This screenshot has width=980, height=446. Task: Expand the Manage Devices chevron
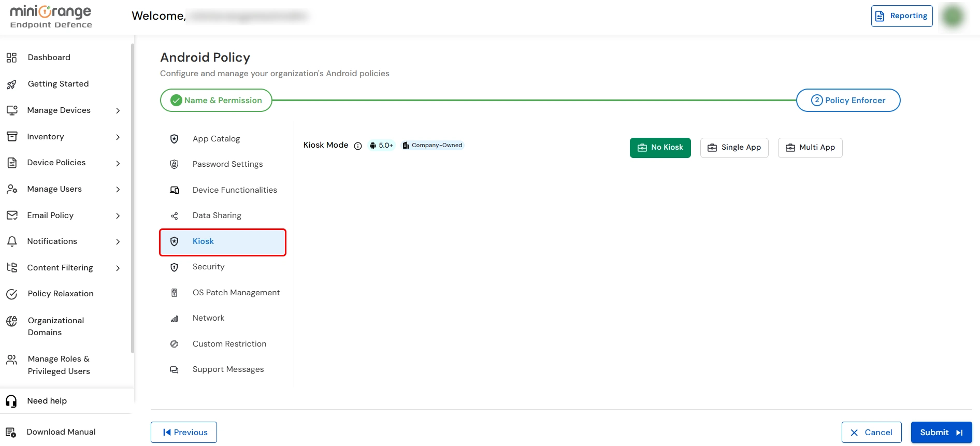pos(118,111)
